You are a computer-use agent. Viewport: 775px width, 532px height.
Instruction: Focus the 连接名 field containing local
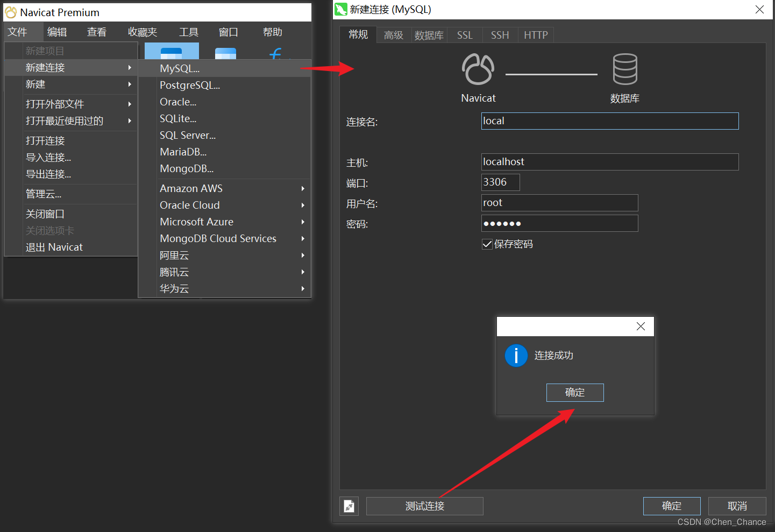click(610, 121)
